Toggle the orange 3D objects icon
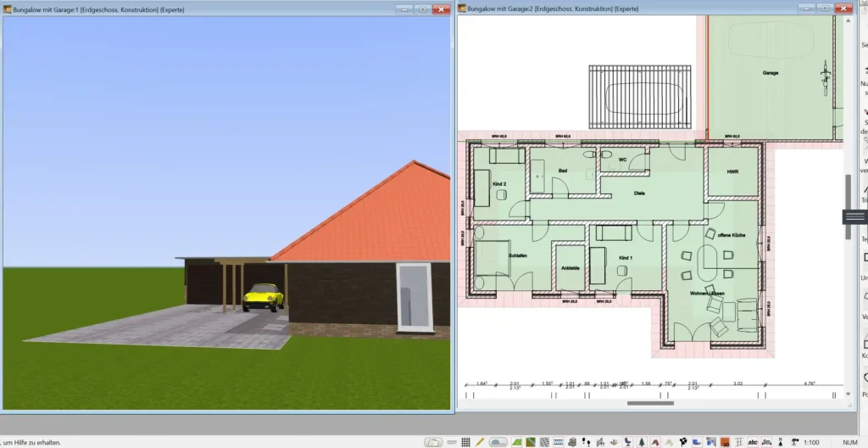Image resolution: width=868 pixels, height=448 pixels. [725, 441]
